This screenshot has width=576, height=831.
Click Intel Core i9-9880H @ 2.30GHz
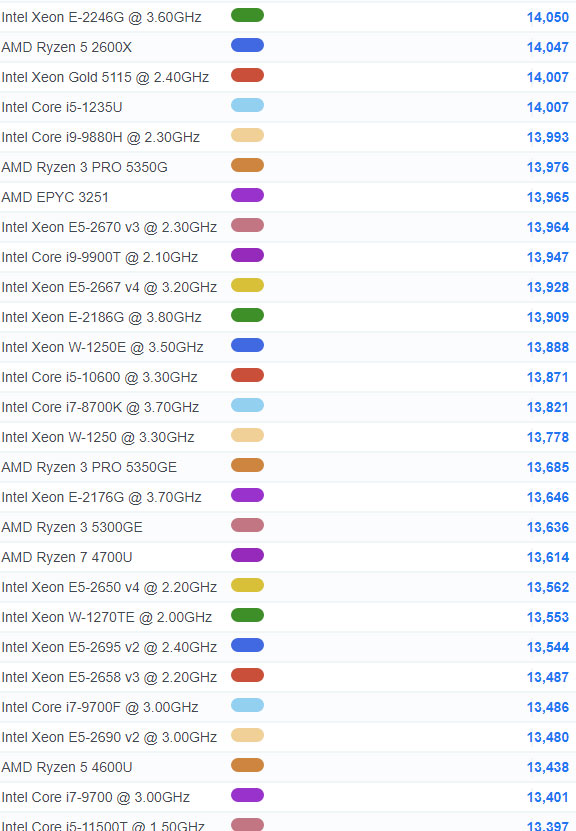click(101, 137)
